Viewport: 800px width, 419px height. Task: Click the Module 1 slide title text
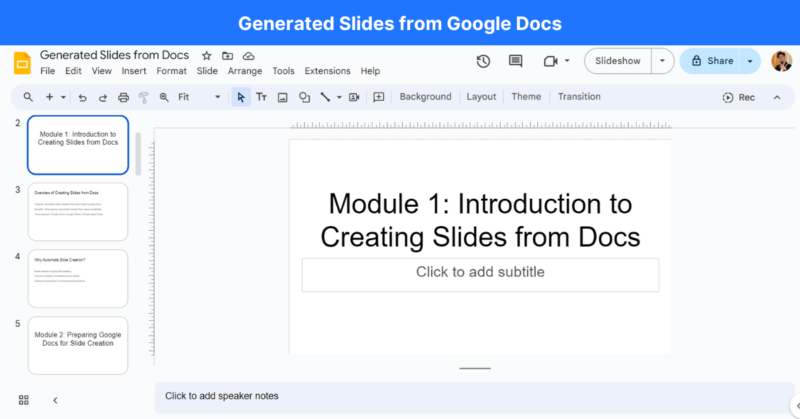point(480,220)
